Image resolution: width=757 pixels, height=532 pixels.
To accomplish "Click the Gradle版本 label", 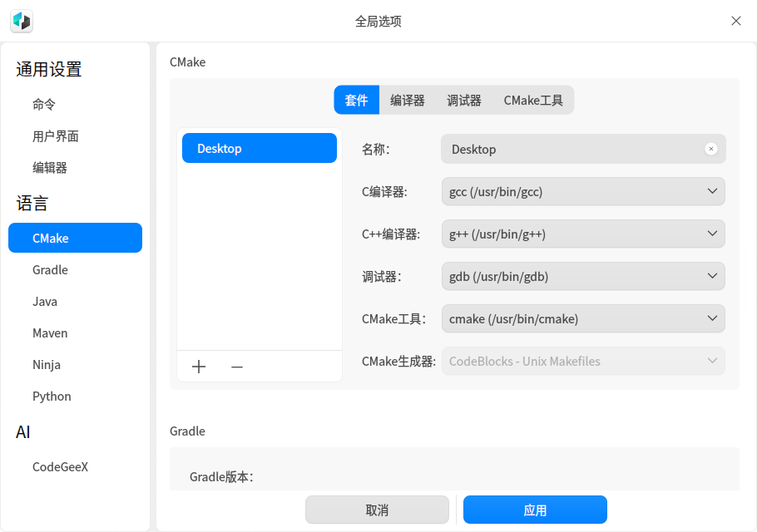I will pos(221,476).
